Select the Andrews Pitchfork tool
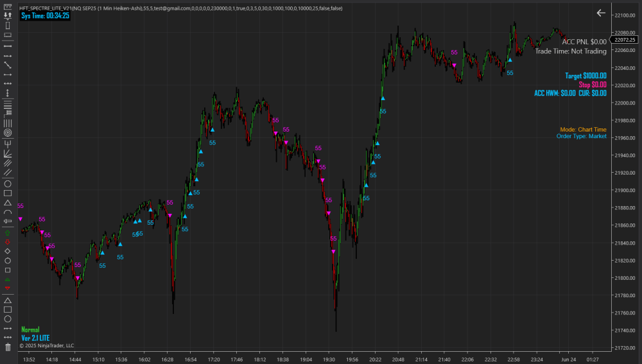Screen dimensions: 642x364 point(8,143)
